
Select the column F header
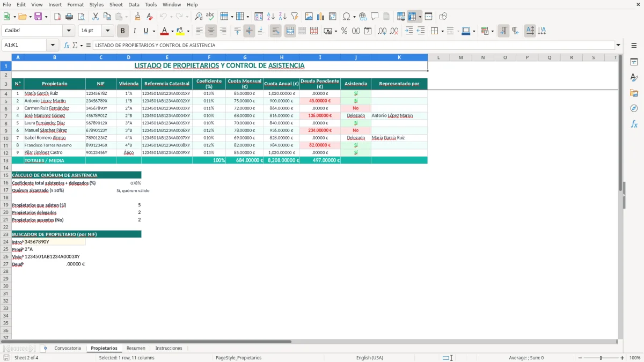coord(209,57)
